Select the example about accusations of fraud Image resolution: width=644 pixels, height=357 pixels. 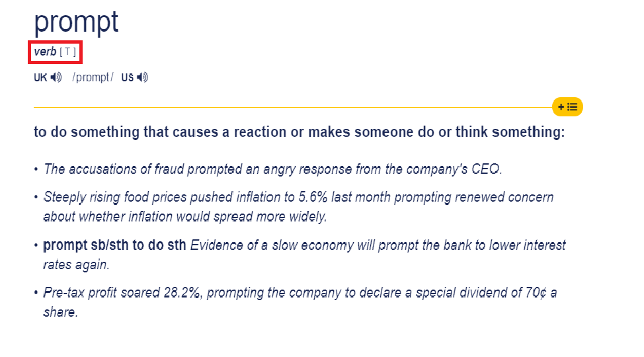click(x=273, y=169)
